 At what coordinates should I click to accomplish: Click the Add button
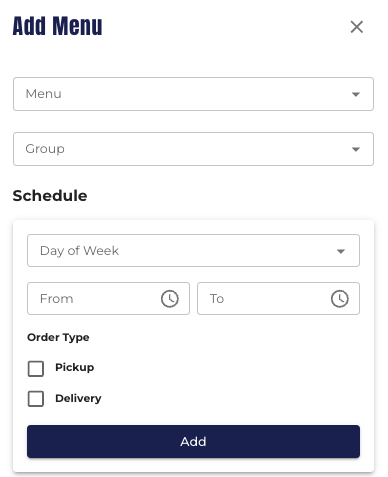pyautogui.click(x=193, y=441)
